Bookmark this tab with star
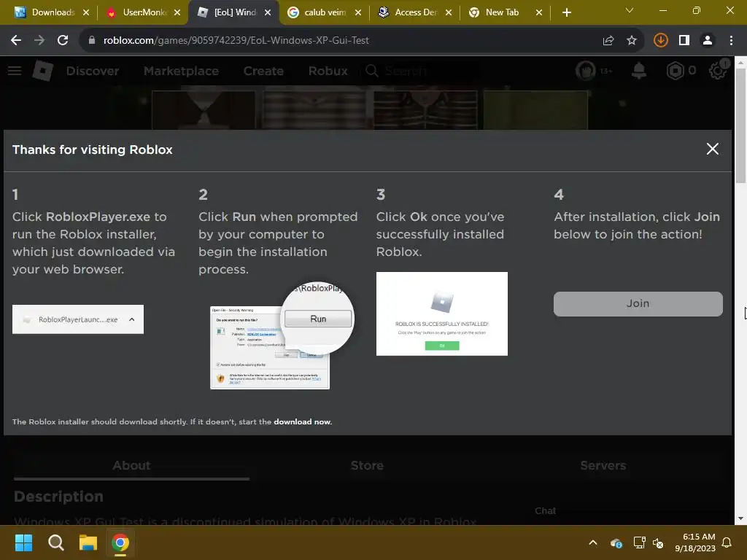Image resolution: width=747 pixels, height=560 pixels. (632, 41)
